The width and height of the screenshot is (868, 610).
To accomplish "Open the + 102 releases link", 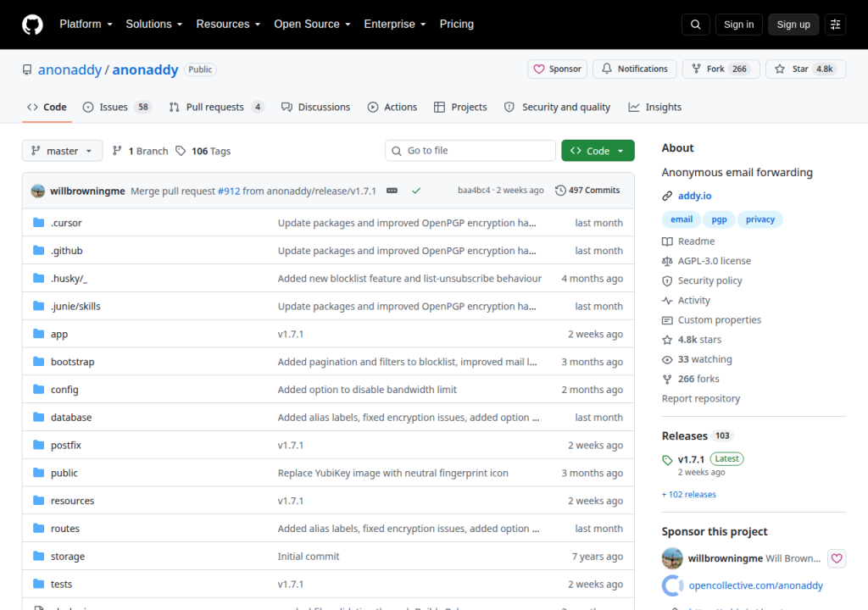I will [688, 494].
